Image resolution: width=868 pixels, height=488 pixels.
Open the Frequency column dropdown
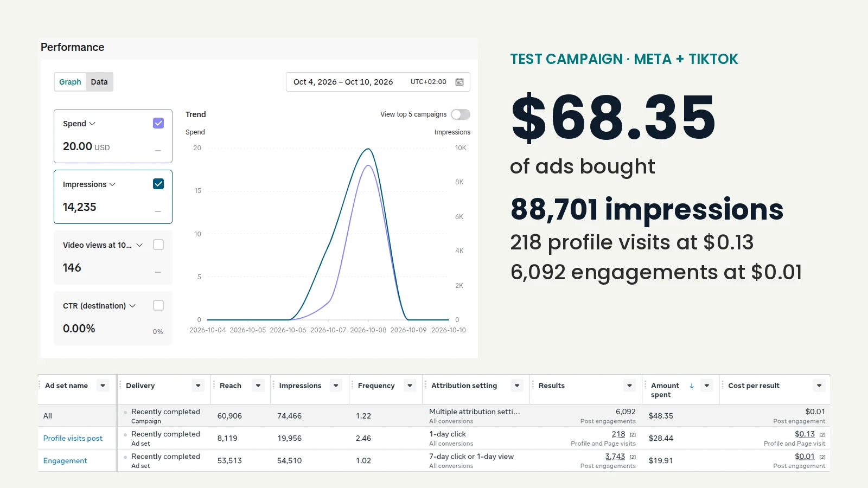(410, 386)
